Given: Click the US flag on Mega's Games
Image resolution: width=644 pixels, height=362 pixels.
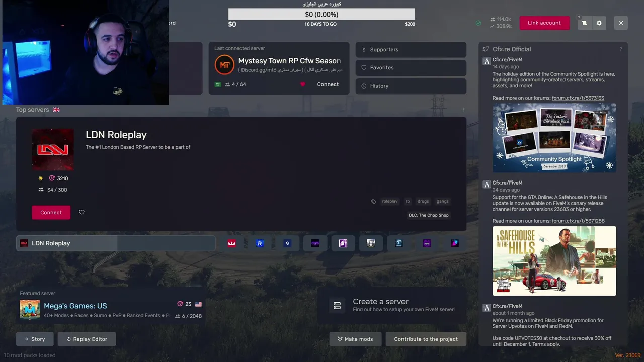Looking at the screenshot, I should pyautogui.click(x=198, y=304).
